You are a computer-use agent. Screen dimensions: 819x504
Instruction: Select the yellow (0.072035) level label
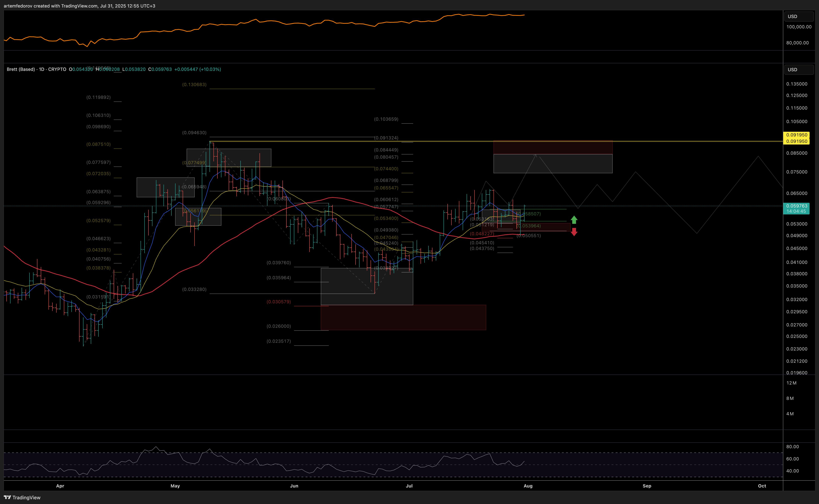tap(98, 174)
